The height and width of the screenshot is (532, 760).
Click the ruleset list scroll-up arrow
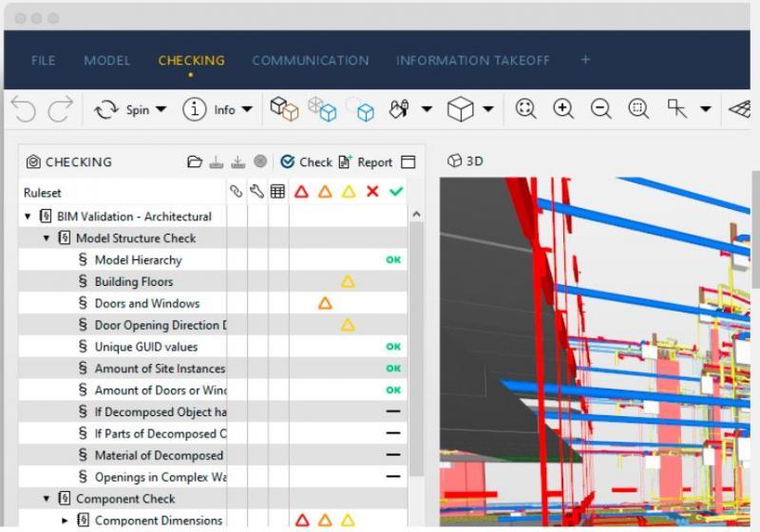point(416,214)
